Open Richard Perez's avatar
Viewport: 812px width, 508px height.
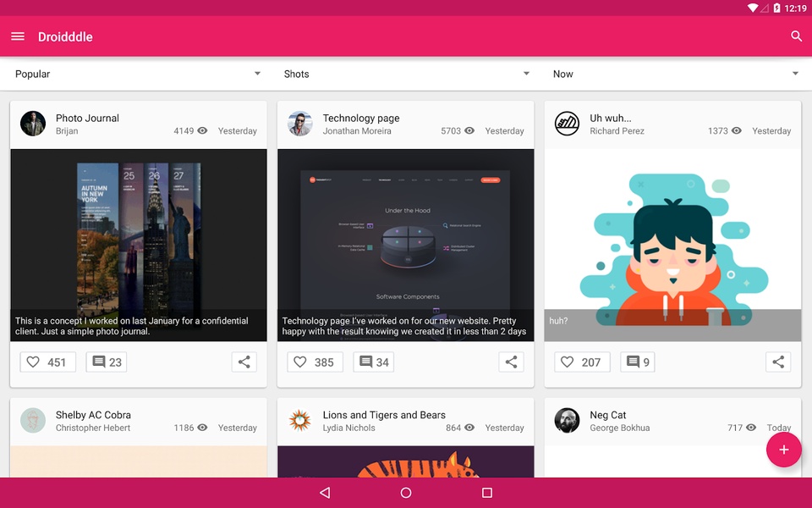pos(567,124)
